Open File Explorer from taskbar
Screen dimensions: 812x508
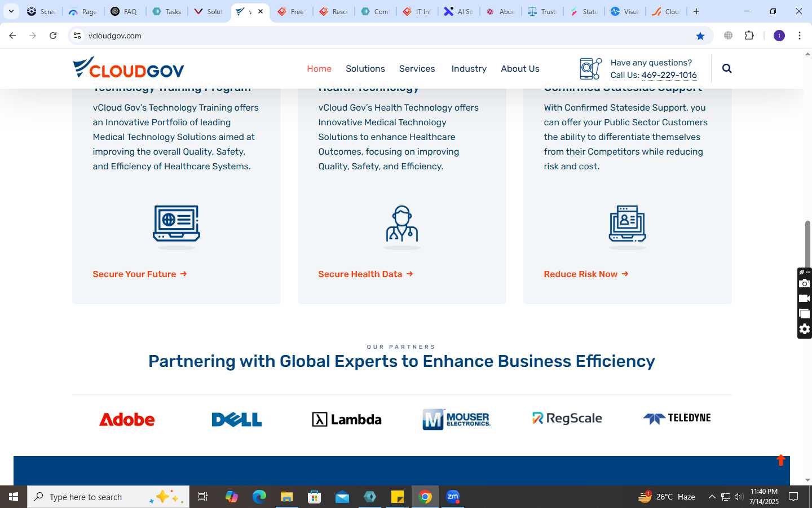click(287, 497)
